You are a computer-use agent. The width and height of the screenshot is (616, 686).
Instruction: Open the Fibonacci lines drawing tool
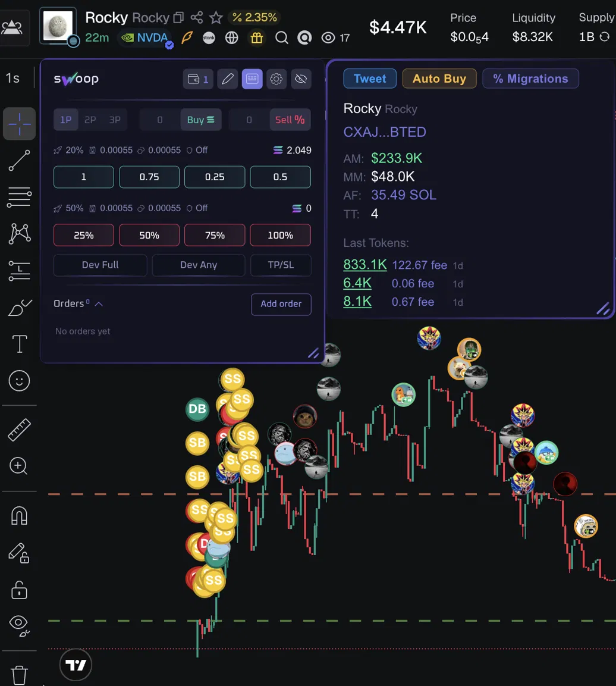pyautogui.click(x=19, y=197)
